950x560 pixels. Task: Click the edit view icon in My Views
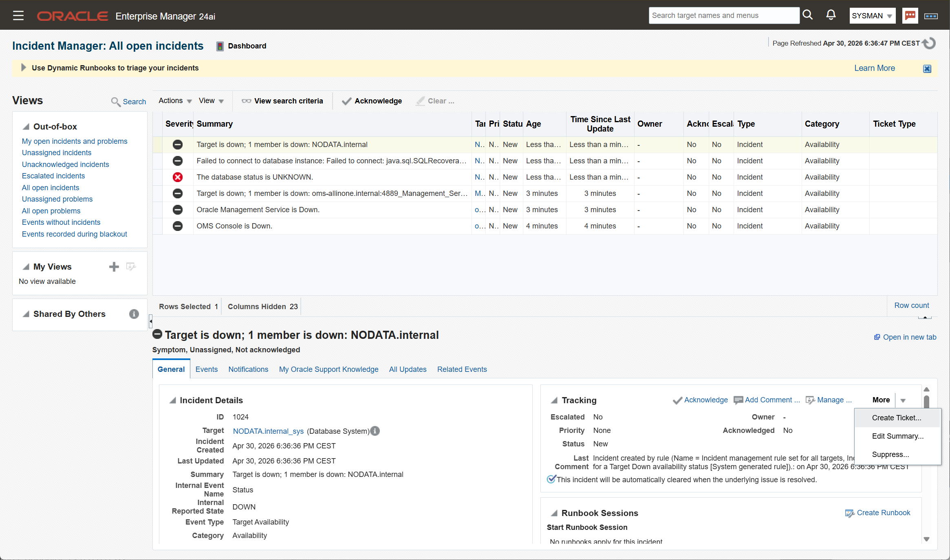coord(131,267)
